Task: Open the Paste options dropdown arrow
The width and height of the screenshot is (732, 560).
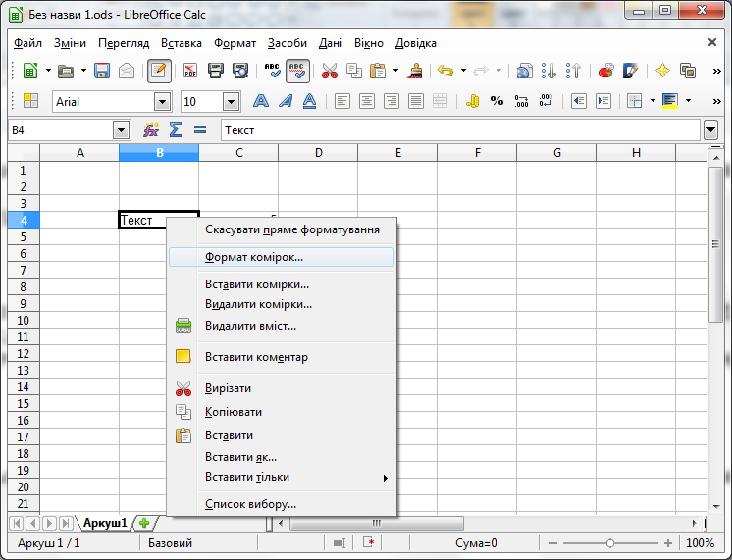Action: point(395,71)
